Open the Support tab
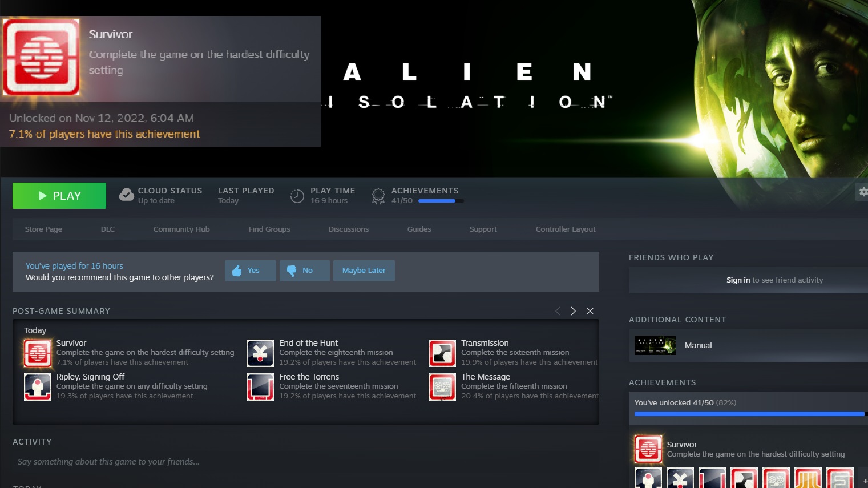Viewport: 868px width, 488px height. 483,229
